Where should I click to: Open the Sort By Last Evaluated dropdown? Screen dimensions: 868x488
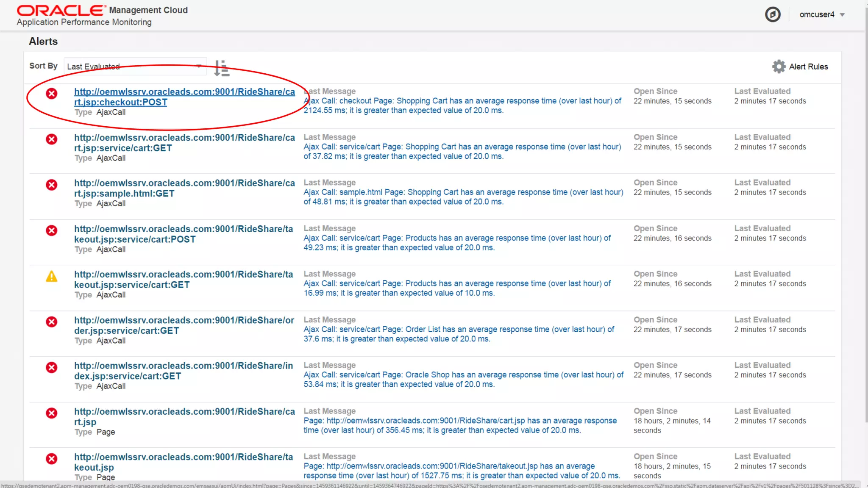coord(135,67)
